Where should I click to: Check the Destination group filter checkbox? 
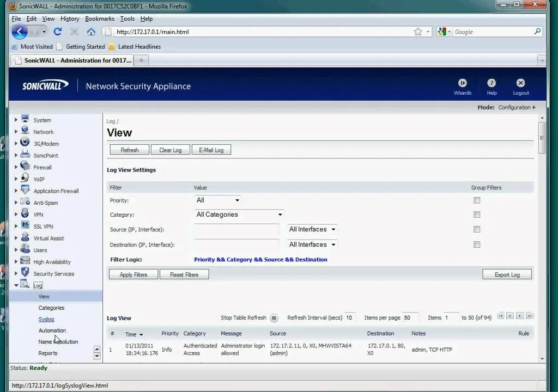click(x=477, y=245)
